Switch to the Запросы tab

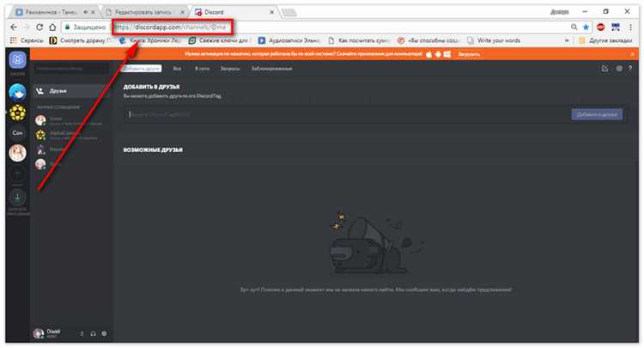230,69
